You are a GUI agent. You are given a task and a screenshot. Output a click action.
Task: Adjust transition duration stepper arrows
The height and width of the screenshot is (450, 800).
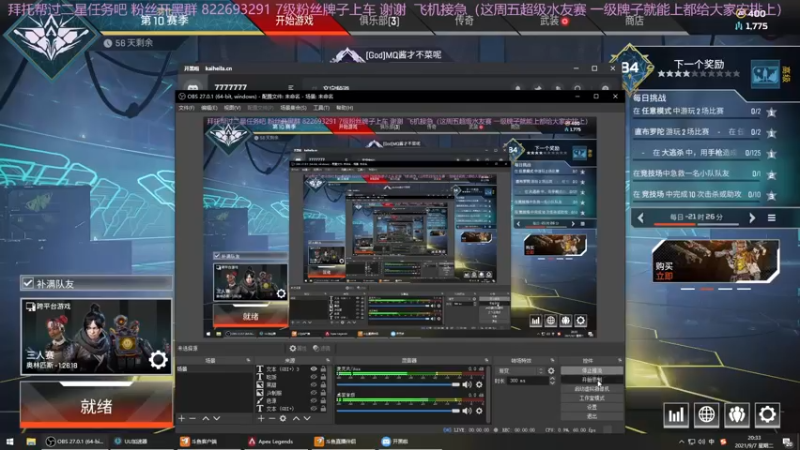[x=552, y=381]
